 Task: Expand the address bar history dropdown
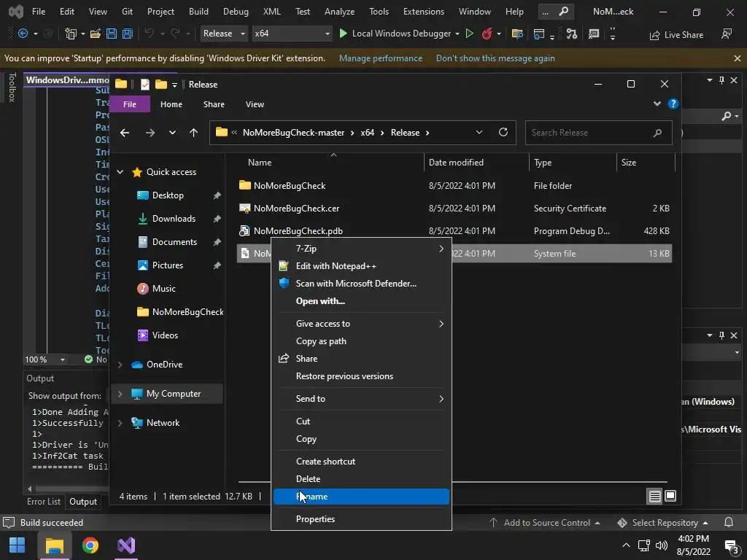(479, 133)
